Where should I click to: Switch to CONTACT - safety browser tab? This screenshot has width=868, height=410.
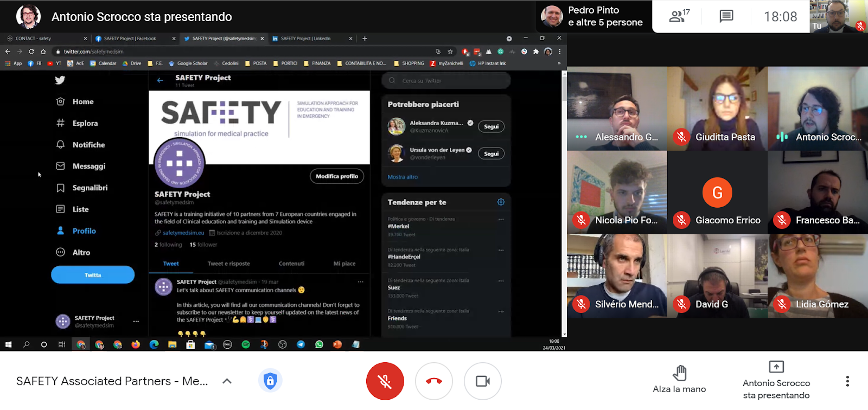pos(47,39)
